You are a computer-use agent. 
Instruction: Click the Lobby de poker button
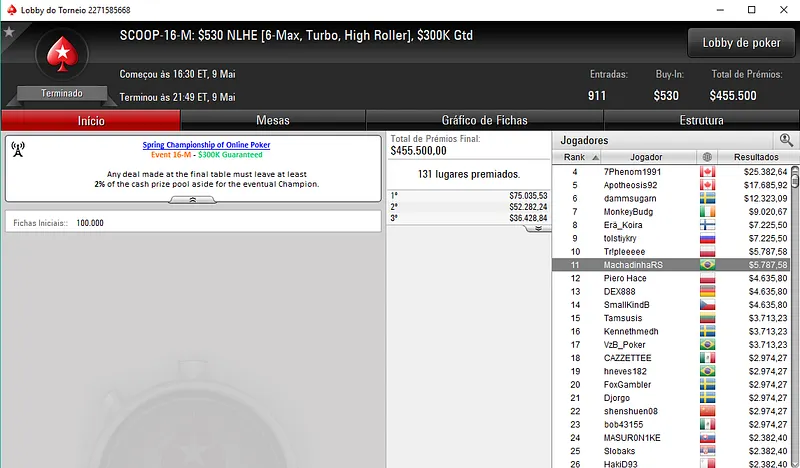pos(741,43)
